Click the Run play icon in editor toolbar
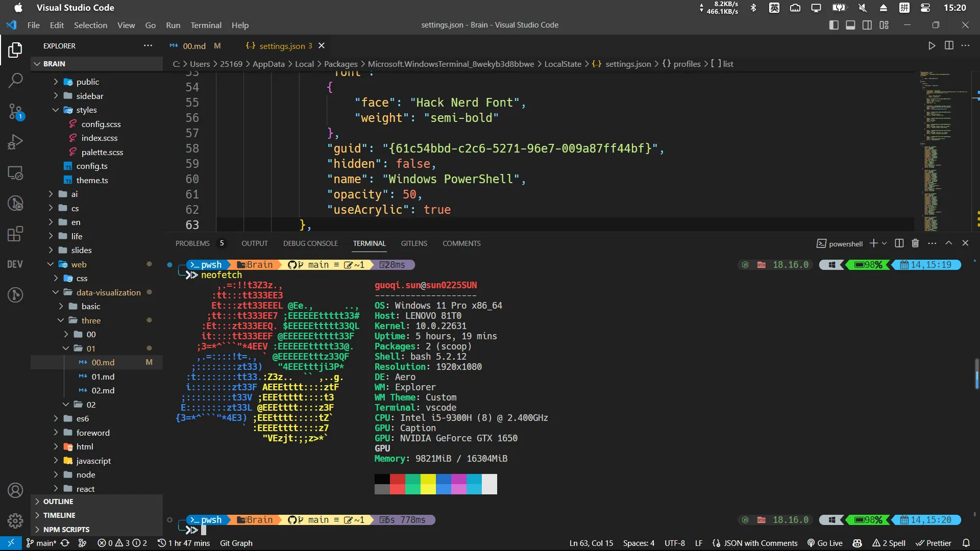The height and width of the screenshot is (551, 980). pyautogui.click(x=932, y=45)
